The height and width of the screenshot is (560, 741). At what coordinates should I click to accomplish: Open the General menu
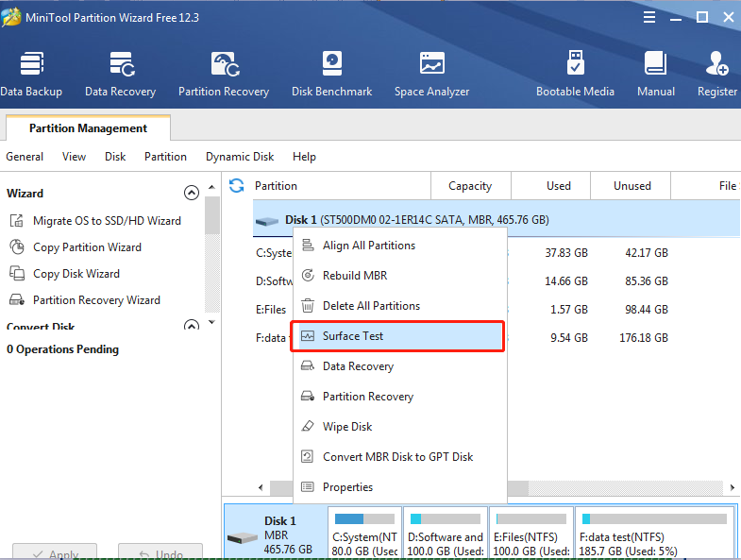(25, 157)
